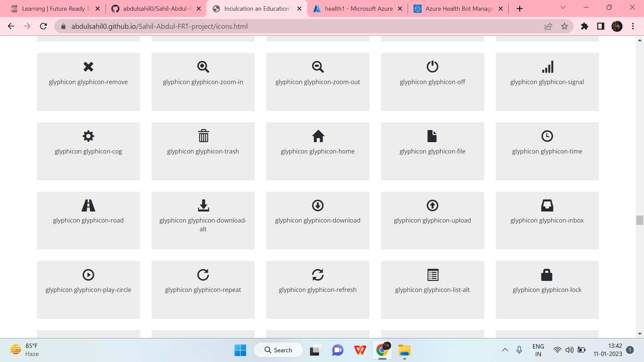644x362 pixels.
Task: Select the zoom-out glyphicon
Action: click(x=318, y=67)
